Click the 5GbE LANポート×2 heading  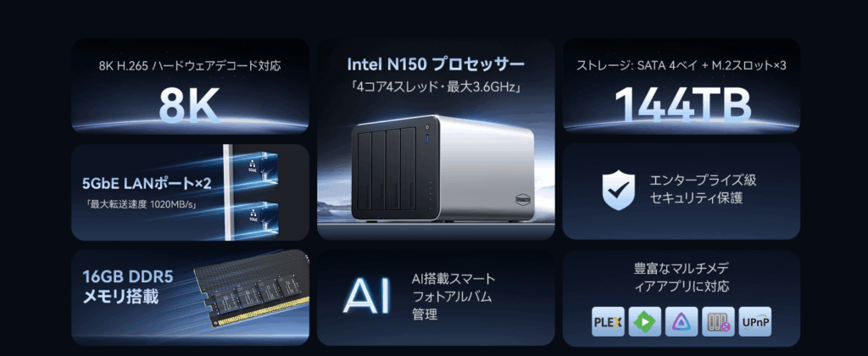[147, 183]
